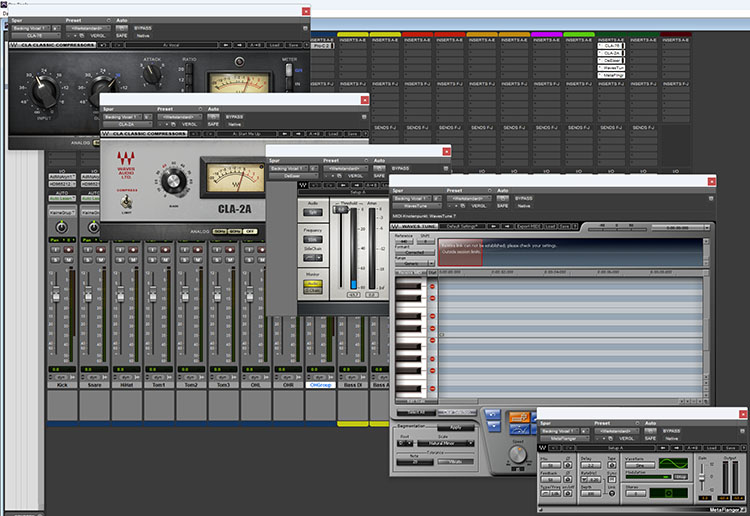Open CLA-2A insert selector dropdown
Screen dimensions: 750x516
(128, 124)
